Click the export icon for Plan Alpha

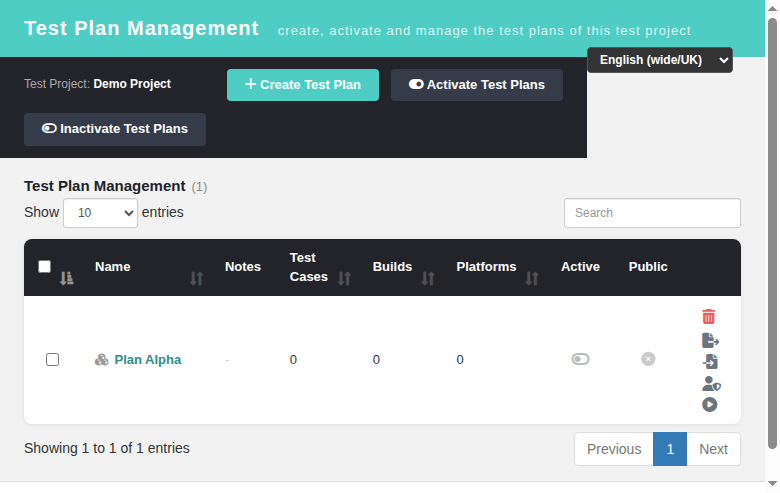tap(710, 341)
